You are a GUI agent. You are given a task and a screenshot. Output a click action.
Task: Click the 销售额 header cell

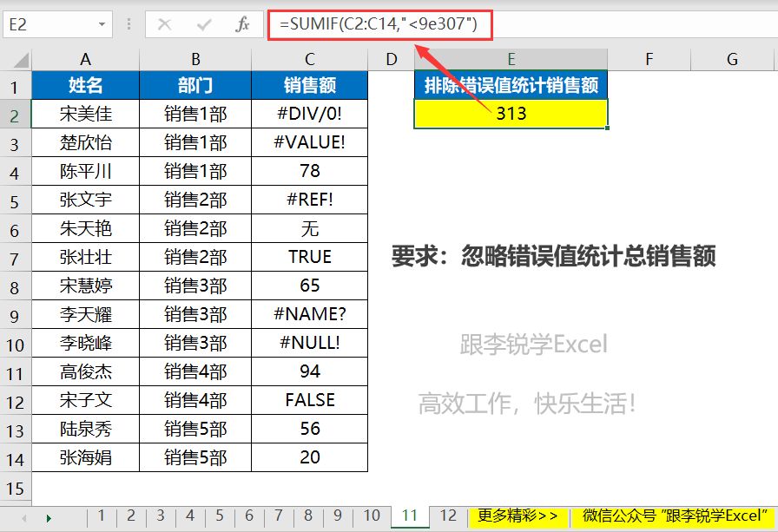(310, 85)
